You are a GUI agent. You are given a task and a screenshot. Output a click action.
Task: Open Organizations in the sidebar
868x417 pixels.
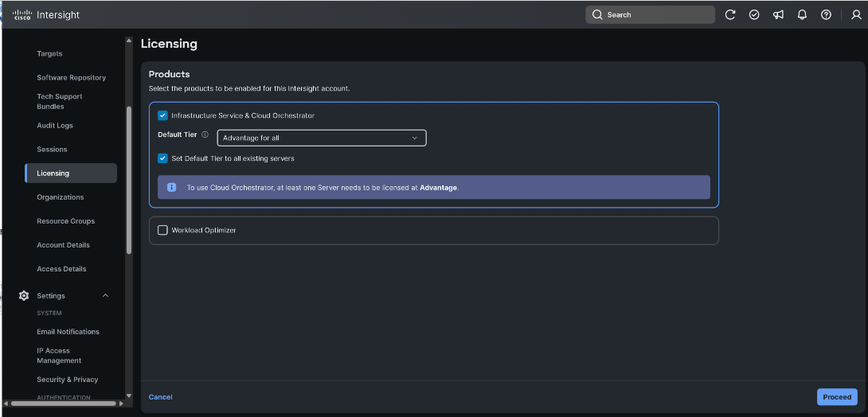pos(61,197)
